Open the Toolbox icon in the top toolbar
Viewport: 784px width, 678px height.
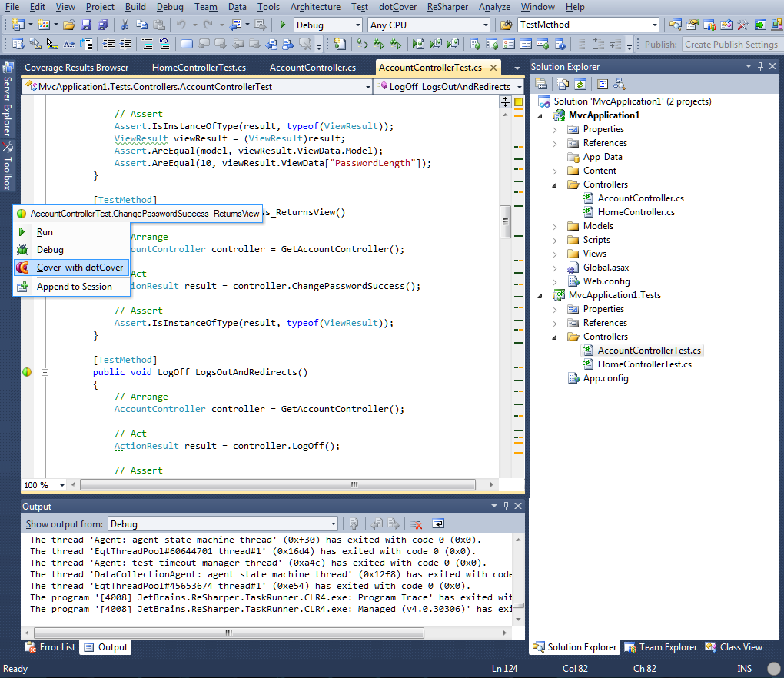click(743, 25)
